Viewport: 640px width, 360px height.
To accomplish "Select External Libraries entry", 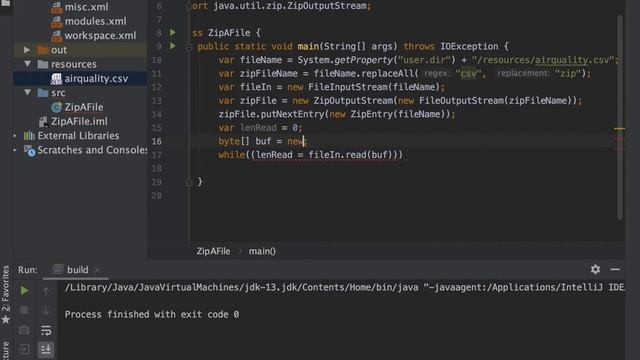I will coord(78,136).
